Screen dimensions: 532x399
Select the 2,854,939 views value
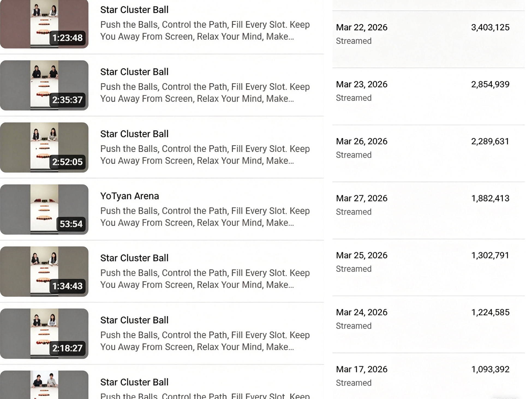pyautogui.click(x=490, y=84)
